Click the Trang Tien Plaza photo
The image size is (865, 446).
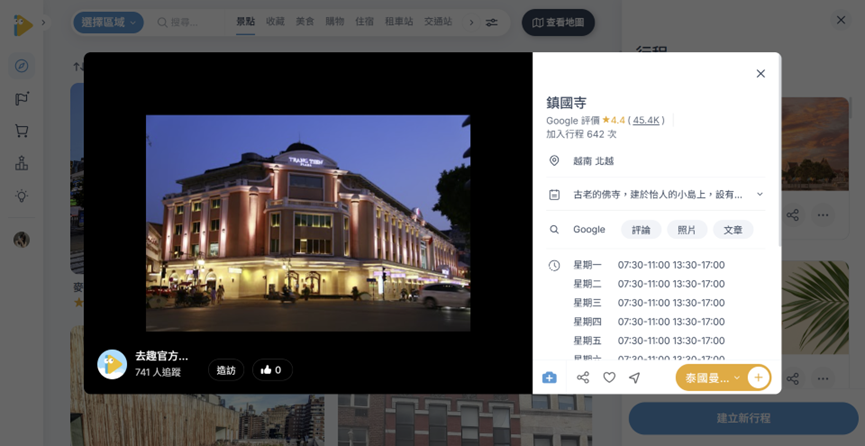click(x=308, y=223)
